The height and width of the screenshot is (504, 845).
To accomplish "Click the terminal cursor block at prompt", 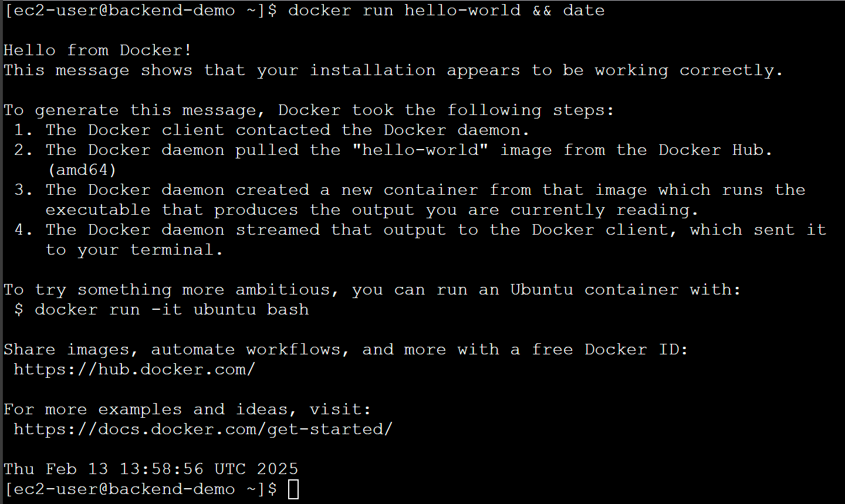I will pyautogui.click(x=293, y=489).
